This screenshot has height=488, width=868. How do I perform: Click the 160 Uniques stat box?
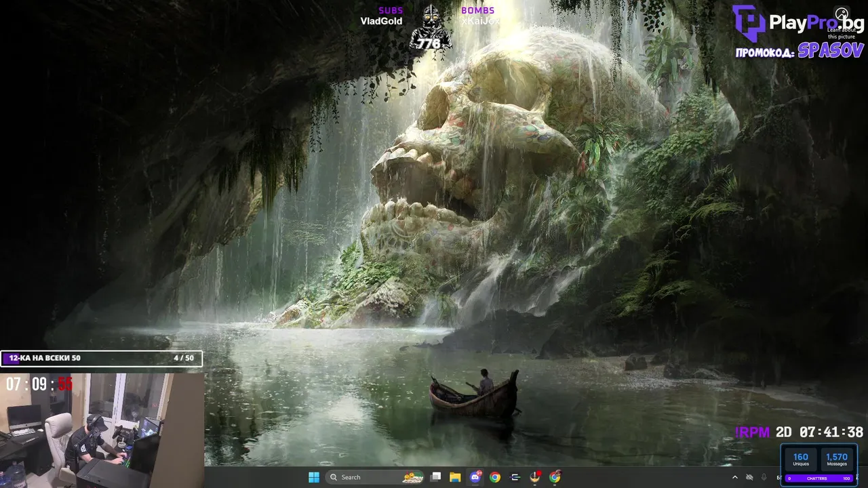pos(801,459)
